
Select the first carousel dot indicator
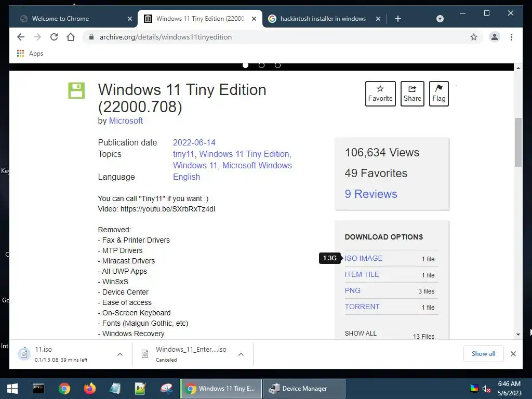click(246, 65)
